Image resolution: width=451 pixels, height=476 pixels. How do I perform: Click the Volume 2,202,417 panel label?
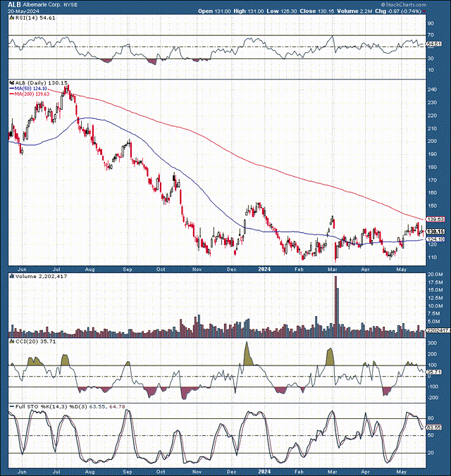pos(41,276)
